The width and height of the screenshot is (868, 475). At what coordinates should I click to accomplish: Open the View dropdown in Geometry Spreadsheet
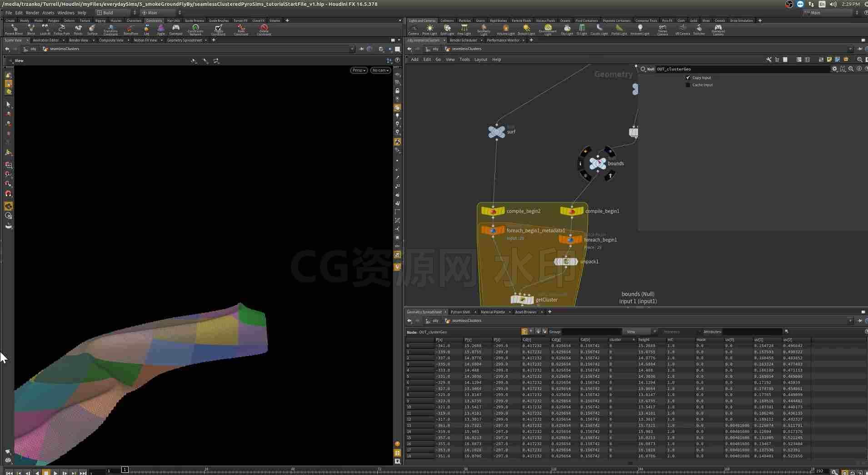641,332
